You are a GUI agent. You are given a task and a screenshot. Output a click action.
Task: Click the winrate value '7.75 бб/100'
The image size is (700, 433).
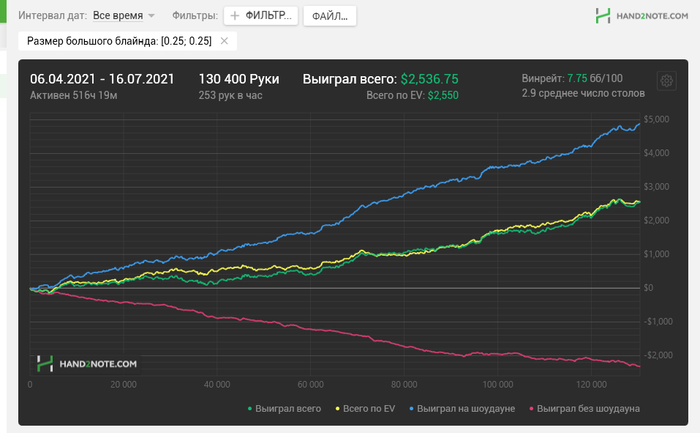pos(595,78)
